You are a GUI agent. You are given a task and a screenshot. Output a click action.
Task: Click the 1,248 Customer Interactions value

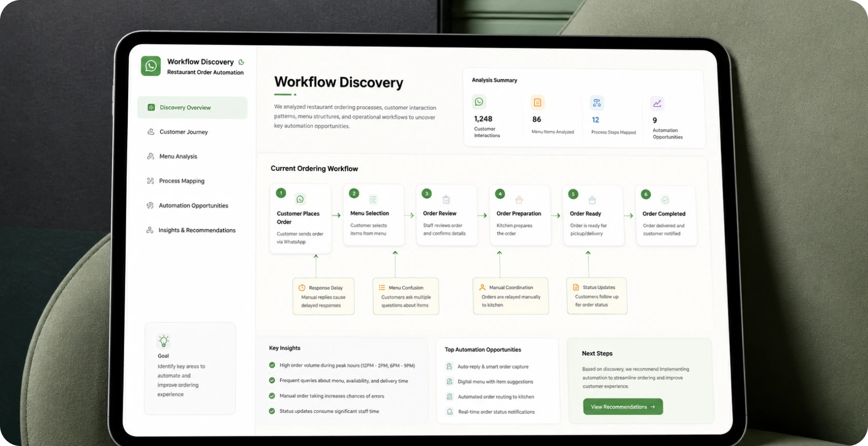coord(483,119)
